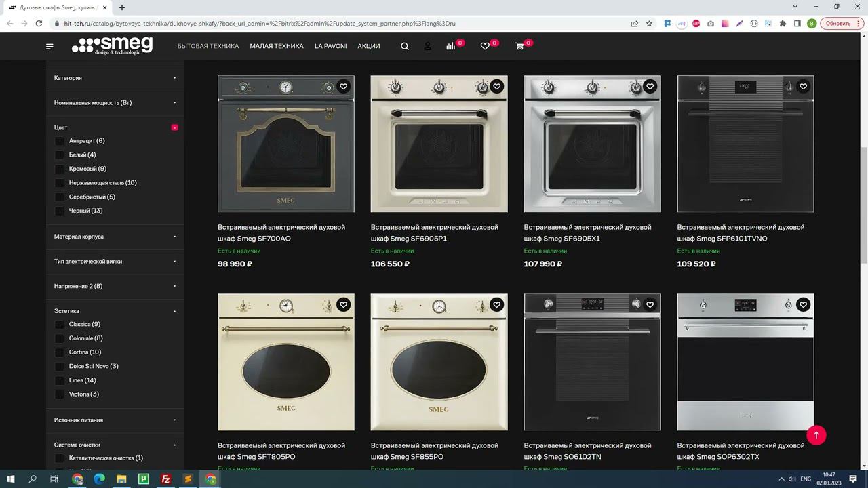Add Smeg SF6905X1 to favorites heart
The width and height of the screenshot is (868, 488).
(x=650, y=87)
